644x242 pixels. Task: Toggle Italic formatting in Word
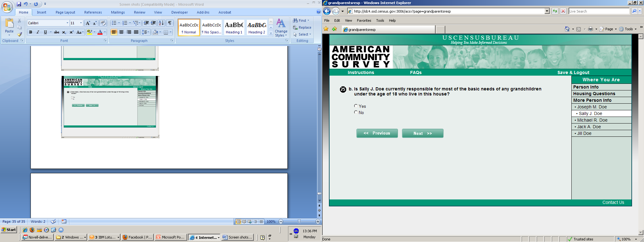tap(38, 32)
